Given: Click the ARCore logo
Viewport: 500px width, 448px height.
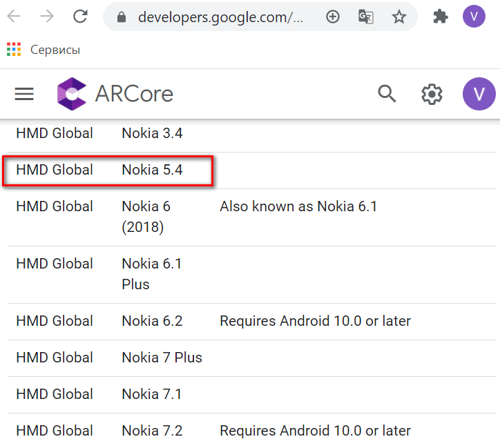Looking at the screenshot, I should [71, 94].
